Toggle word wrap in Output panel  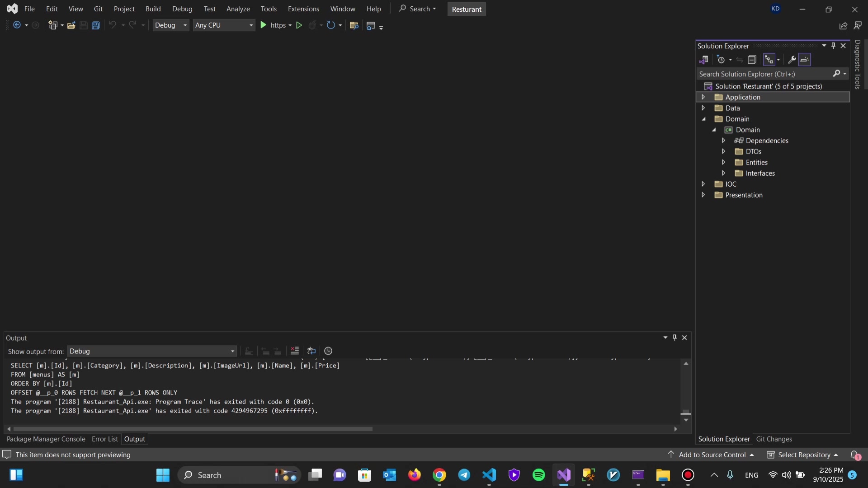pyautogui.click(x=311, y=351)
